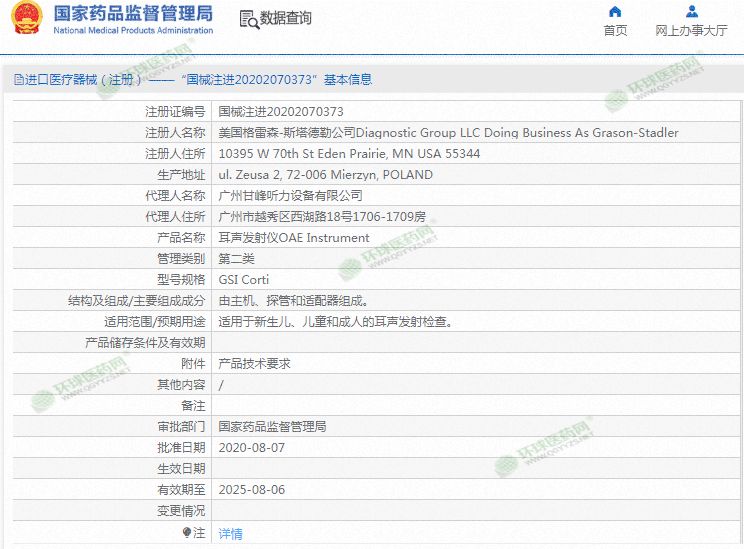Click the approval date 2020-08-07
Viewport: 744px width, 549px height.
(251, 448)
